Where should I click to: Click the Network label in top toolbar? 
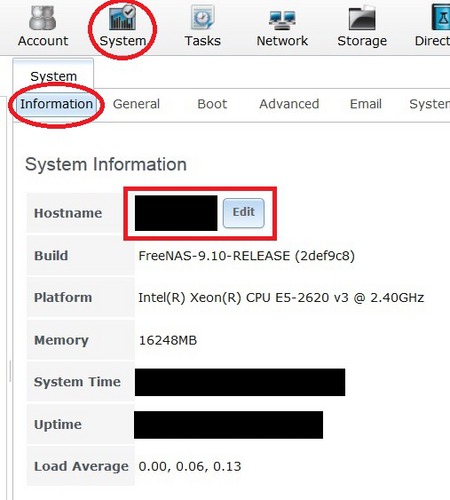pyautogui.click(x=282, y=41)
